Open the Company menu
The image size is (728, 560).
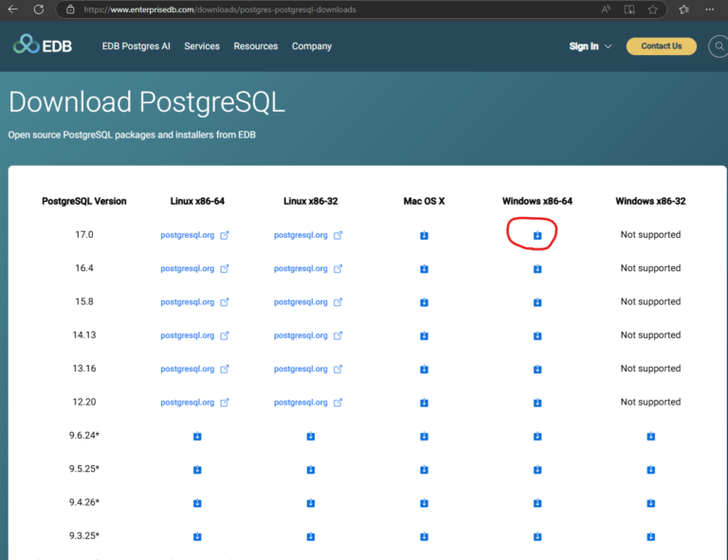point(312,46)
